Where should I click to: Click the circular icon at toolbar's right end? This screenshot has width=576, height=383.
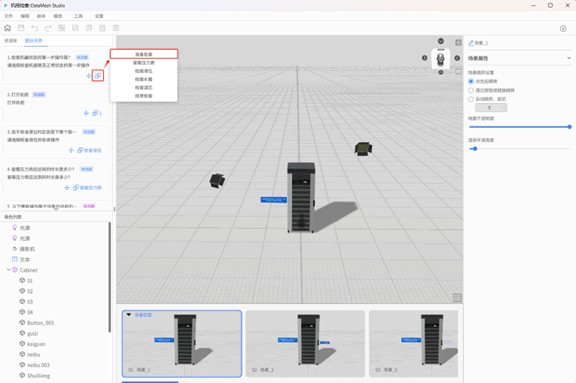pos(563,28)
